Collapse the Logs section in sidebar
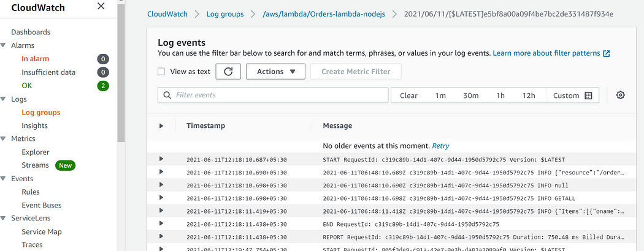The width and height of the screenshot is (644, 251). 4,99
